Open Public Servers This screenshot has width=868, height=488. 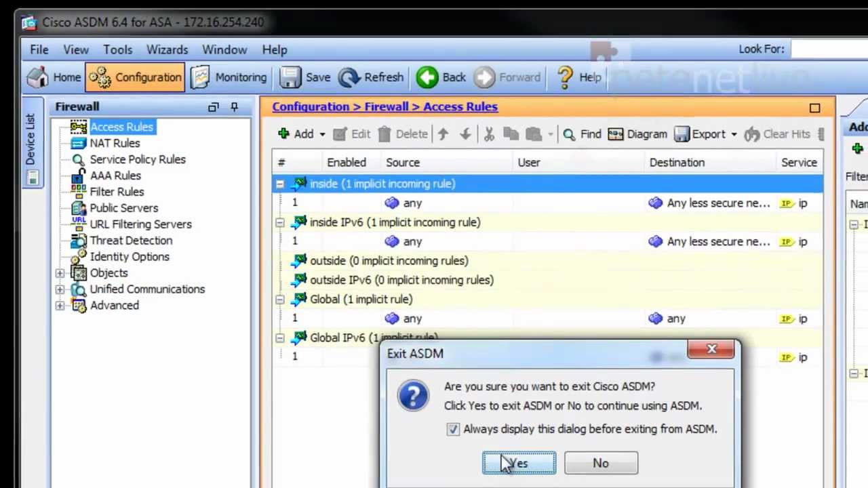tap(124, 208)
